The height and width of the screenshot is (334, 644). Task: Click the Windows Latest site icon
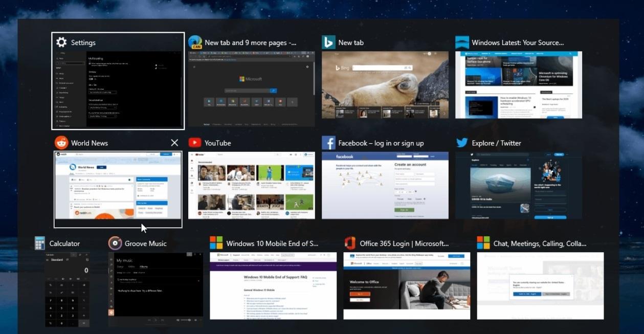(x=462, y=42)
